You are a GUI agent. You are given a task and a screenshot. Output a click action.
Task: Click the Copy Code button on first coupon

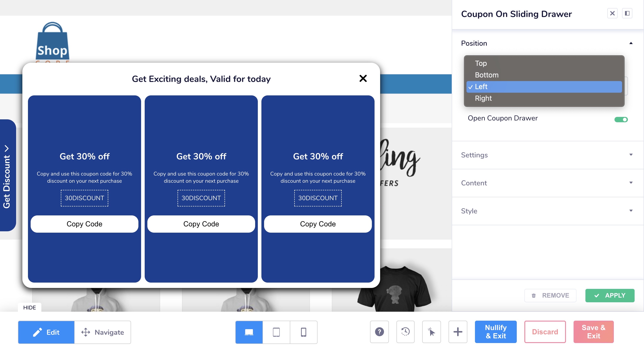[84, 224]
